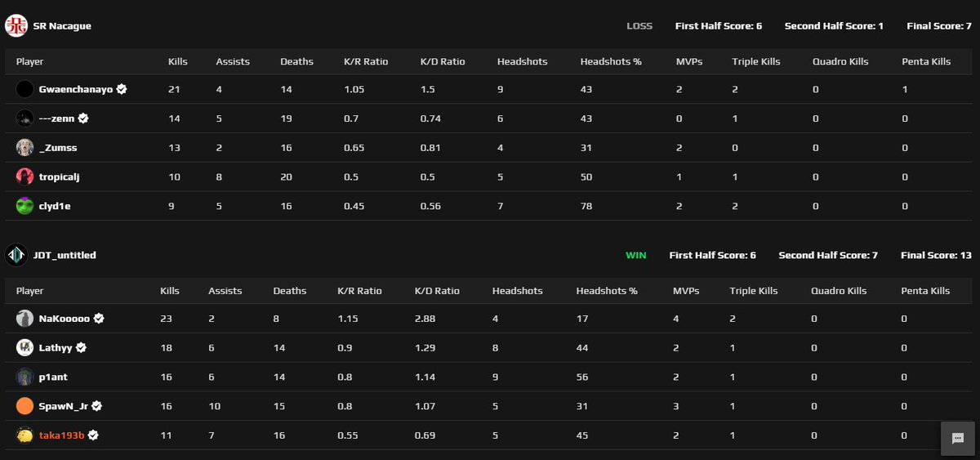
Task: Click Gwaenchanayo's K/D ratio 1.5
Action: [427, 89]
